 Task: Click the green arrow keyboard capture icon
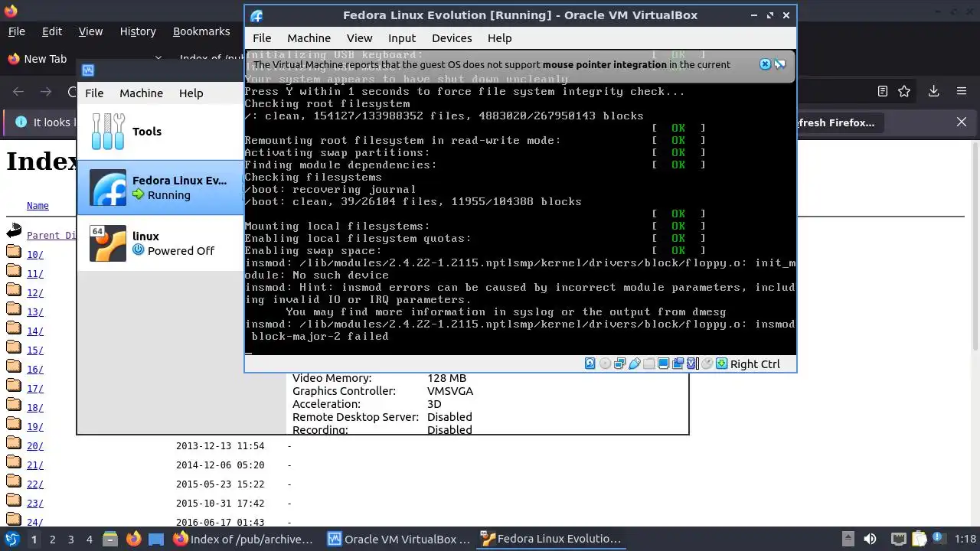click(721, 364)
